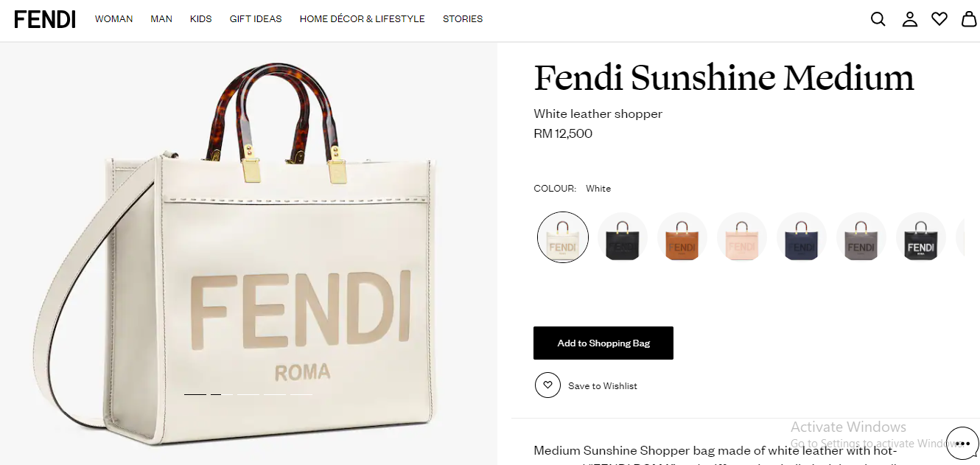980x465 pixels.
Task: Open the shopping bag icon in header
Action: (x=969, y=19)
